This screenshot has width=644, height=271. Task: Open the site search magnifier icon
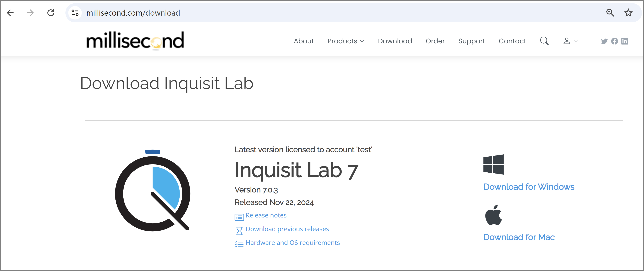pos(544,41)
